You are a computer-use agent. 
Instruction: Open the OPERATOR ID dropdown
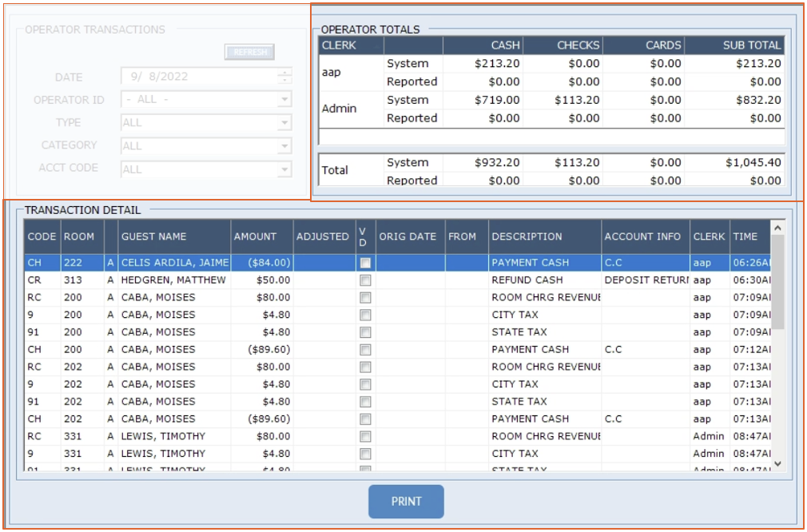pos(284,100)
